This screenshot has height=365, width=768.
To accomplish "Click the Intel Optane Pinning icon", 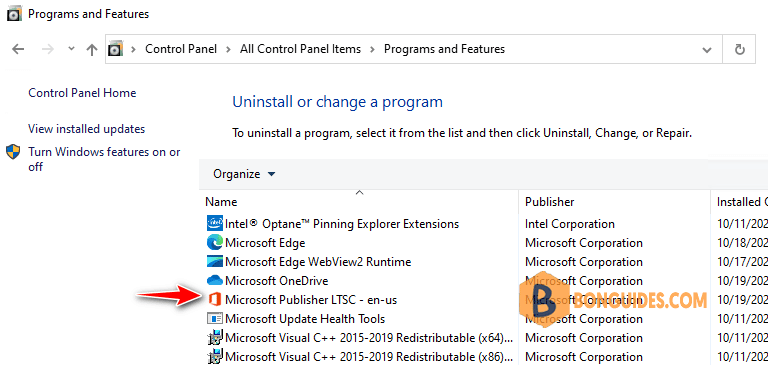I will [x=215, y=224].
